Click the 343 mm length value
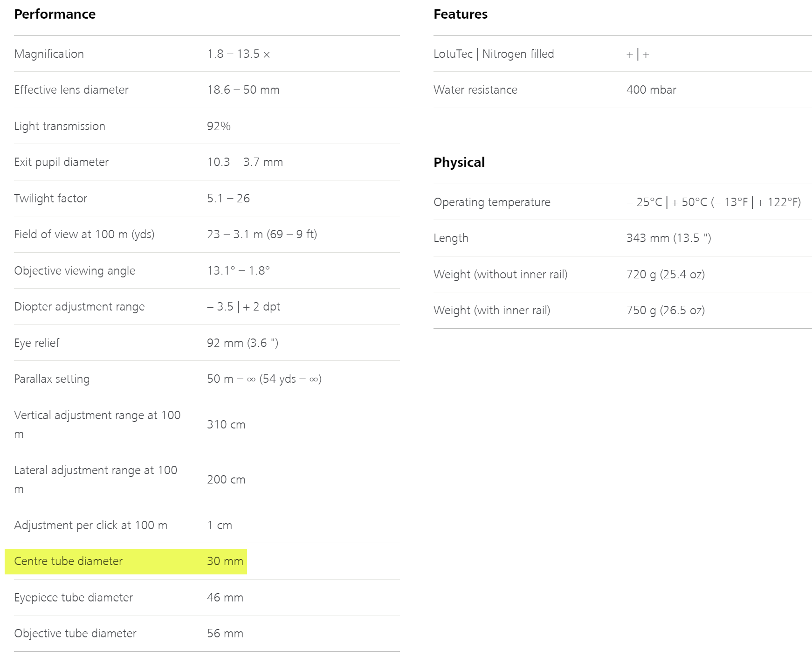Image resolution: width=812 pixels, height=656 pixels. pyautogui.click(x=668, y=238)
